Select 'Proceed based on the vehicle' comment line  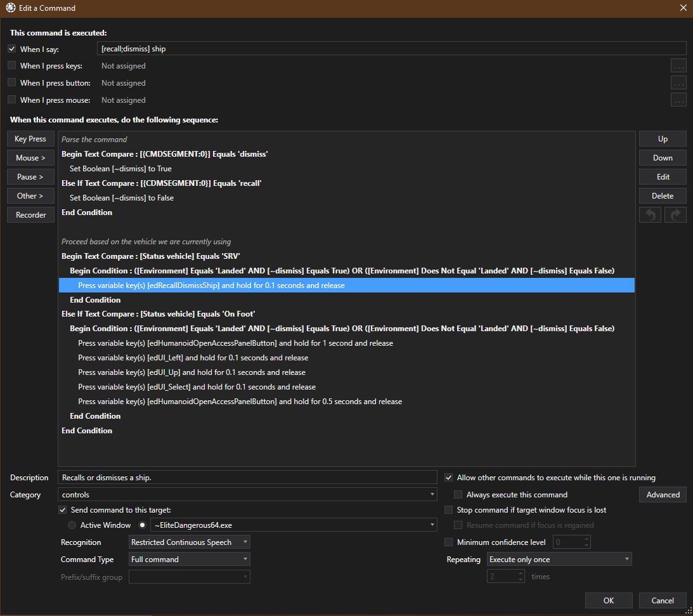pos(346,242)
